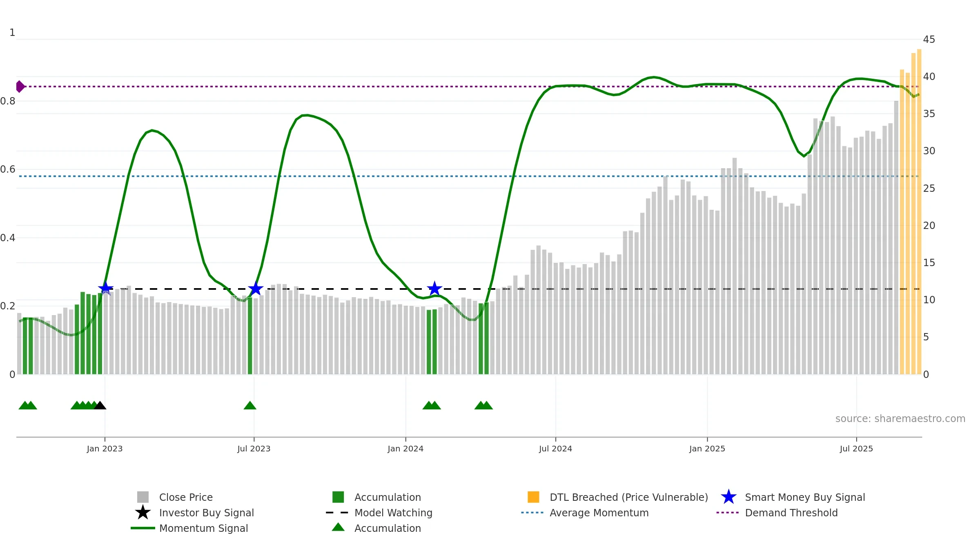The image size is (980, 551).
Task: Click the Jan 2024 axis label
Action: click(405, 449)
